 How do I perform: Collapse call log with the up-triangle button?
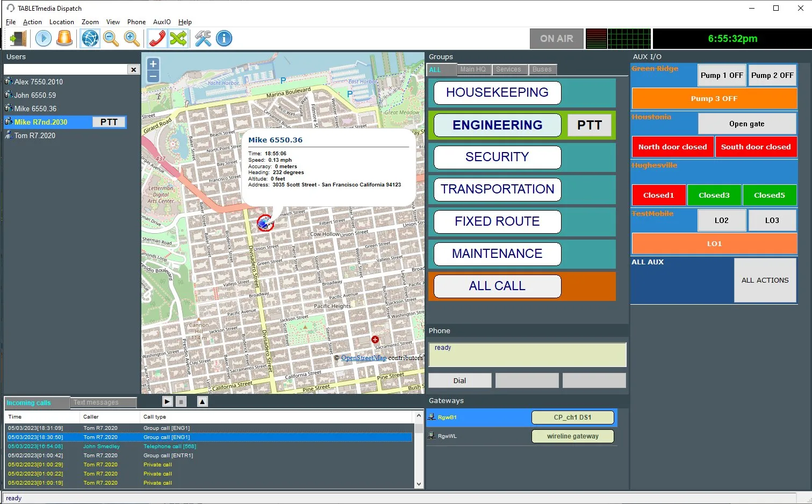pyautogui.click(x=203, y=401)
